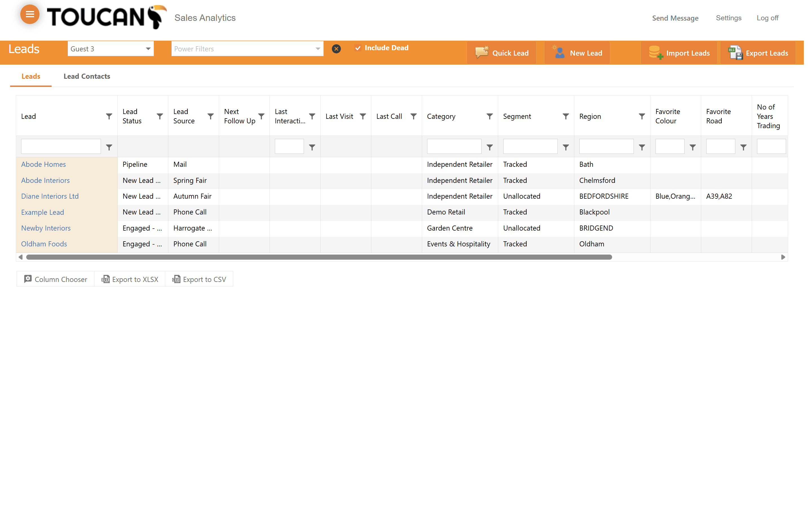Screen dimensions: 812x508
Task: Click the right arrow of the grid scrollbar
Action: pyautogui.click(x=783, y=257)
